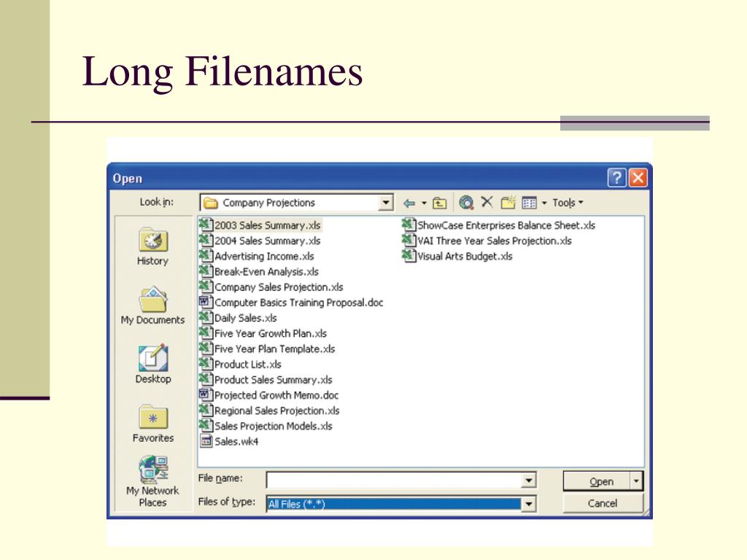Click Projected Growth Memo.doc Word icon
The width and height of the screenshot is (747, 560).
click(205, 394)
